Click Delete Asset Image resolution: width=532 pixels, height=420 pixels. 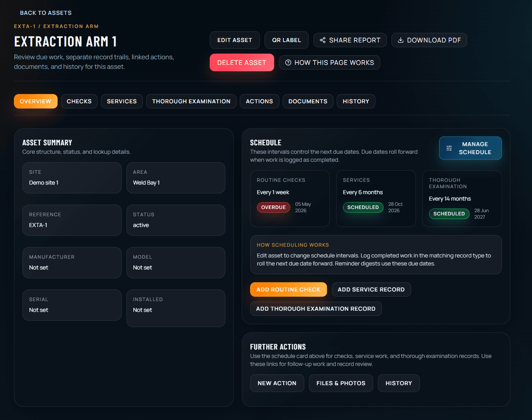[242, 62]
